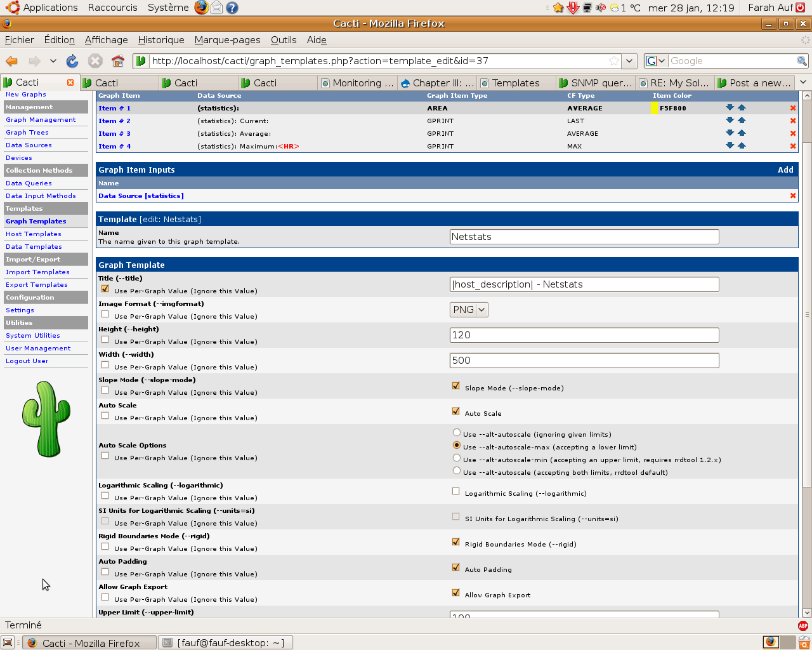Click the Google search magnifier icon
This screenshot has width=812, height=650.
coord(802,61)
